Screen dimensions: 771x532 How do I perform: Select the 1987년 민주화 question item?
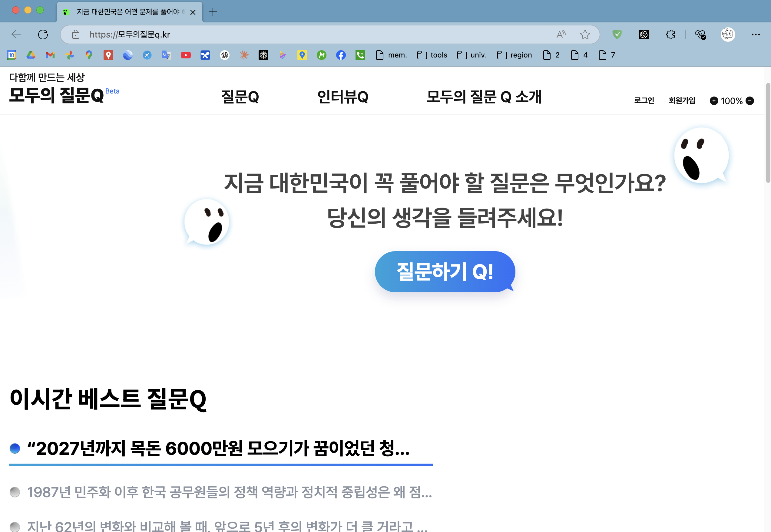230,492
